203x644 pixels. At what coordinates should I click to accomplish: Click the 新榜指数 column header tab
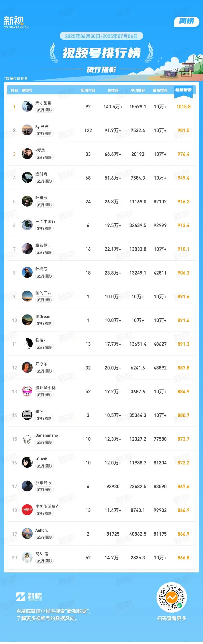184,90
